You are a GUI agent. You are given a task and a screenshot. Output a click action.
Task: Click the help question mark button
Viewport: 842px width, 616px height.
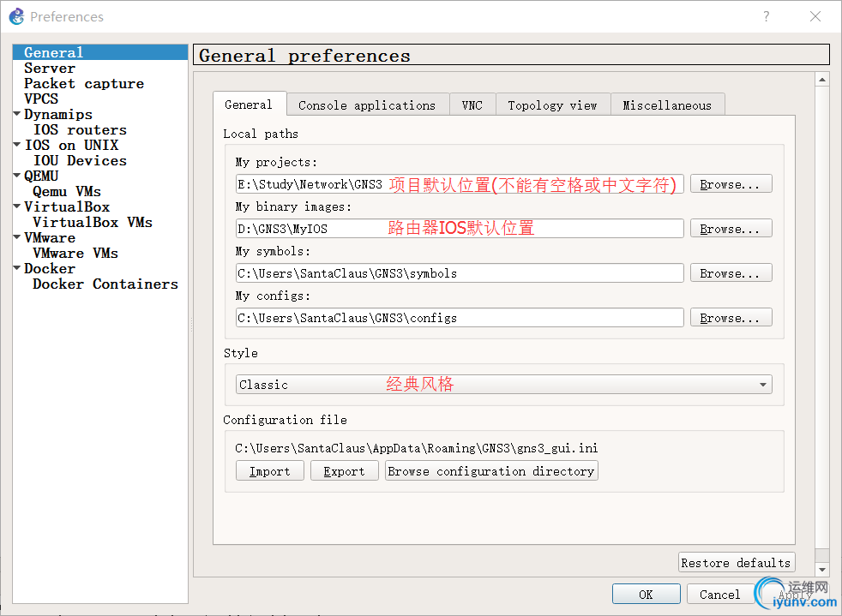(x=766, y=16)
